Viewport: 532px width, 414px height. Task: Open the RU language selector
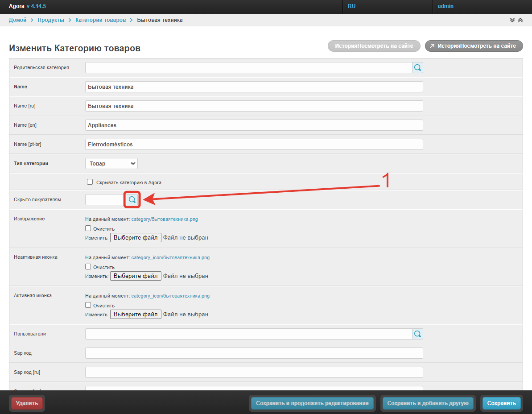[x=352, y=7]
